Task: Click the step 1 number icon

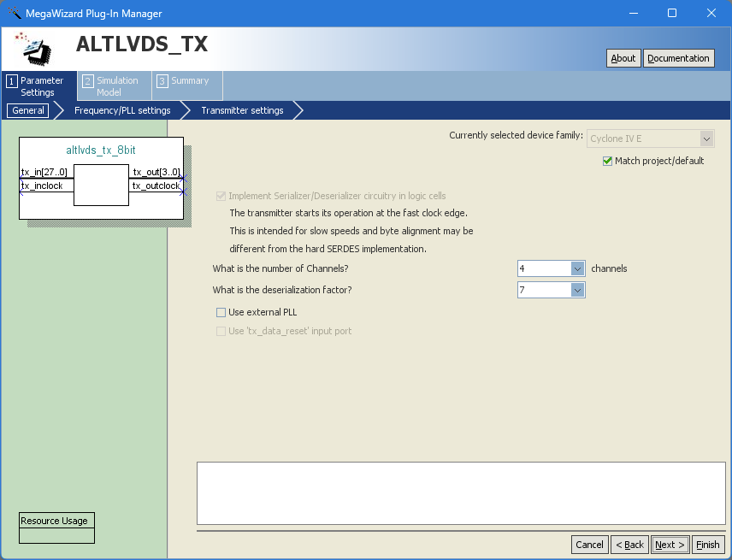Action: pyautogui.click(x=12, y=82)
